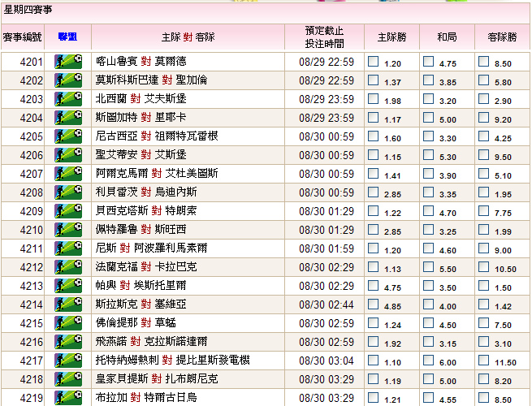Screen dimensions: 532x406
Task: Check draw 5.30 for match 4206
Action: click(x=429, y=154)
